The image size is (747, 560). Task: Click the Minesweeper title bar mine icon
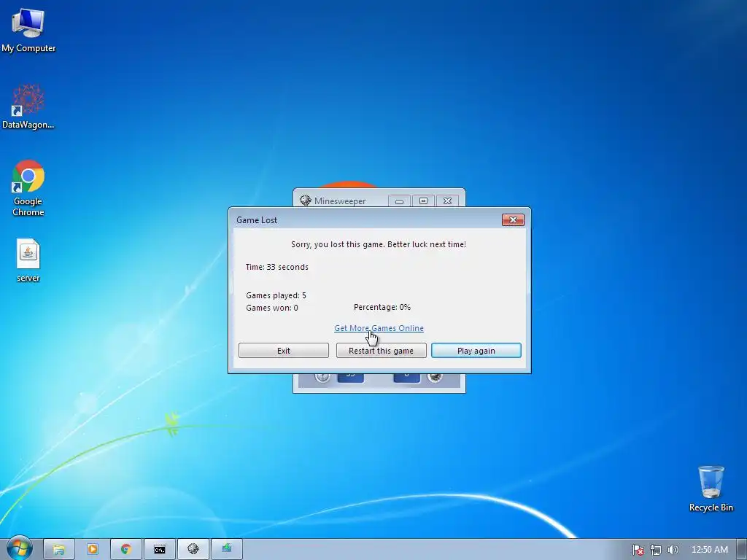[x=306, y=201]
